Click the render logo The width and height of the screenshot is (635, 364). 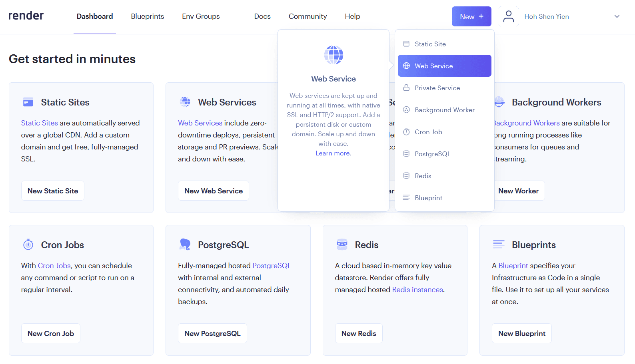26,16
